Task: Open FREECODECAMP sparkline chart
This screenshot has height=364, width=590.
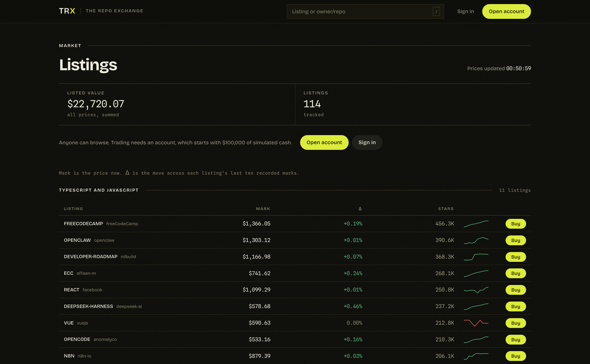Action: [476, 224]
